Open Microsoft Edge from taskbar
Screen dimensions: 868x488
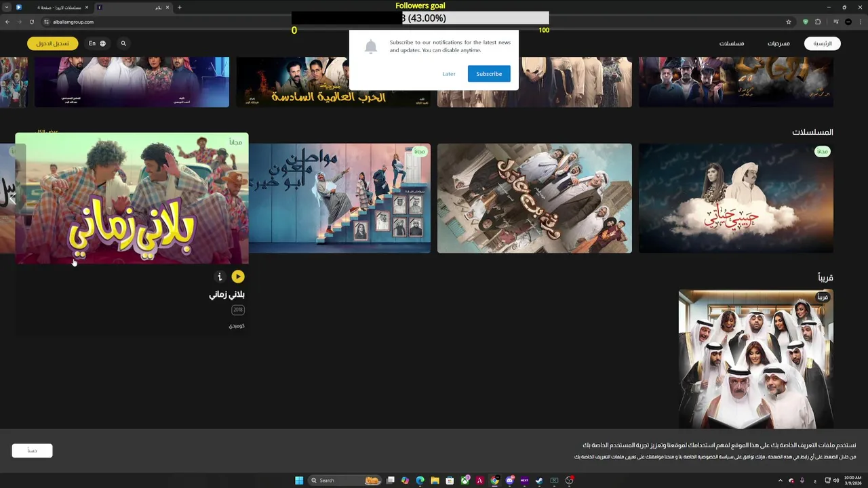pyautogui.click(x=420, y=481)
